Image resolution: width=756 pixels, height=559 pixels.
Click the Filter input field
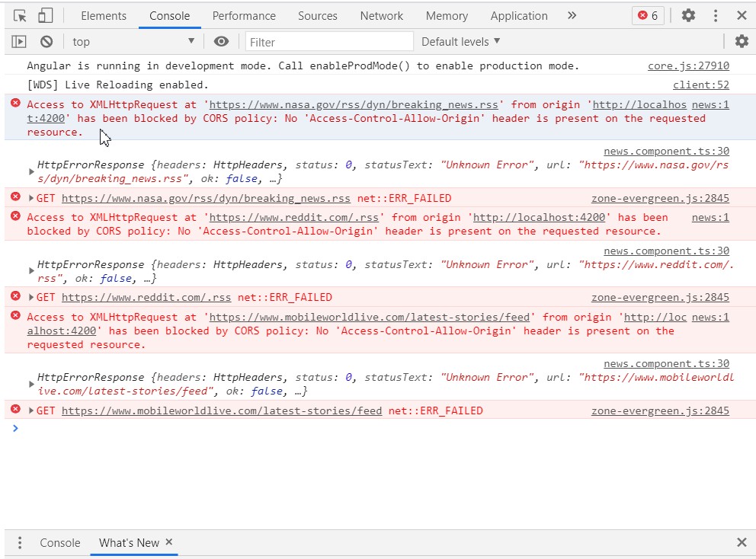point(329,42)
